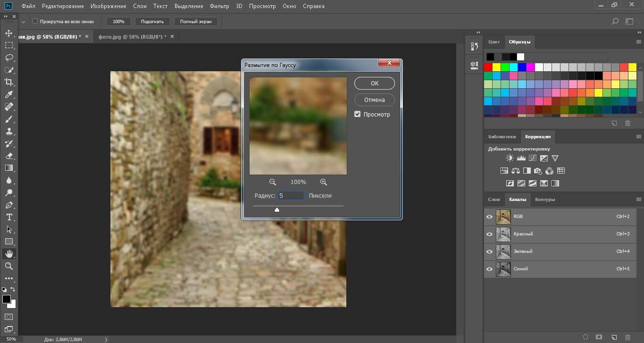The image size is (644, 343).
Task: Click the Brightness/Contrast adjustment icon
Action: click(x=510, y=159)
